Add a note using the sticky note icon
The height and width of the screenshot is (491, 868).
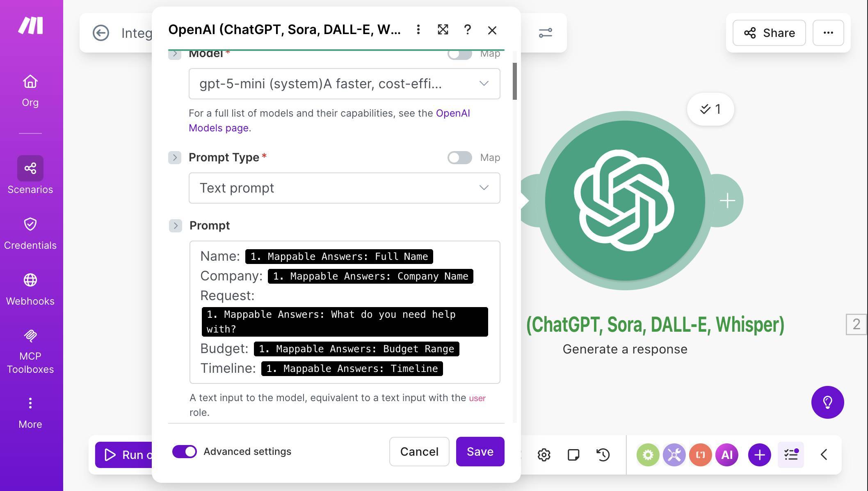click(x=573, y=454)
